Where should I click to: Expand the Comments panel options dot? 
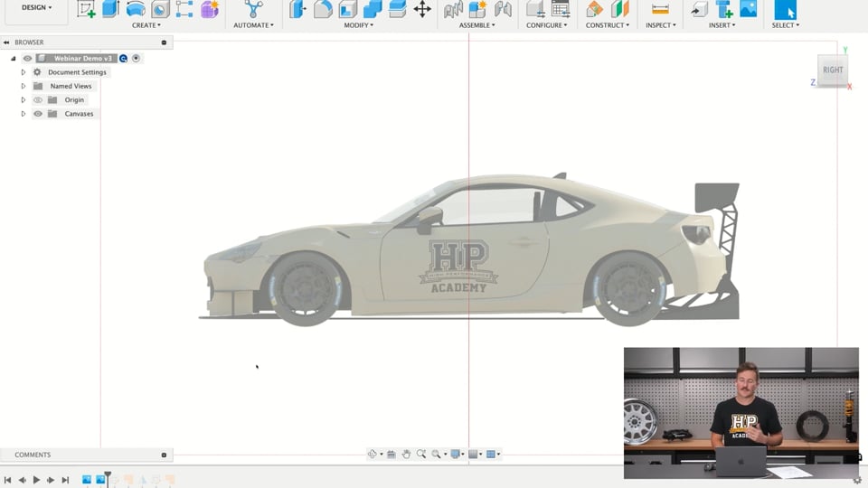tap(164, 455)
